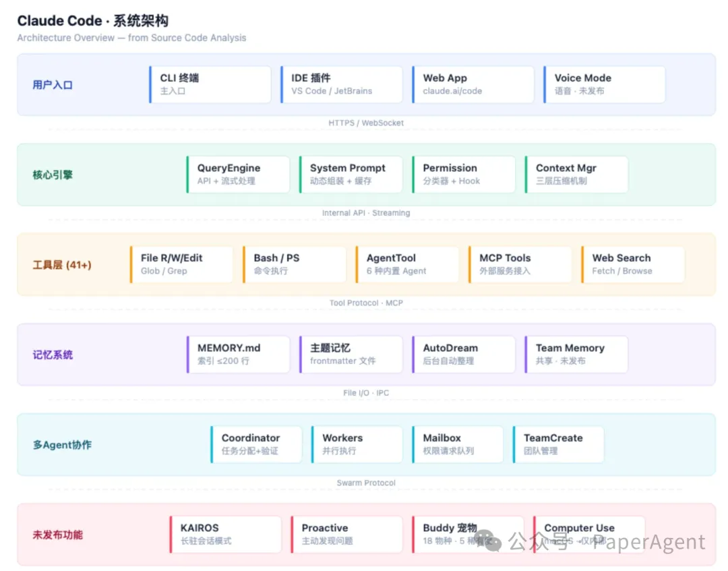Viewport: 728px width, 571px height.
Task: Select the Context Mgr card
Action: (x=576, y=175)
